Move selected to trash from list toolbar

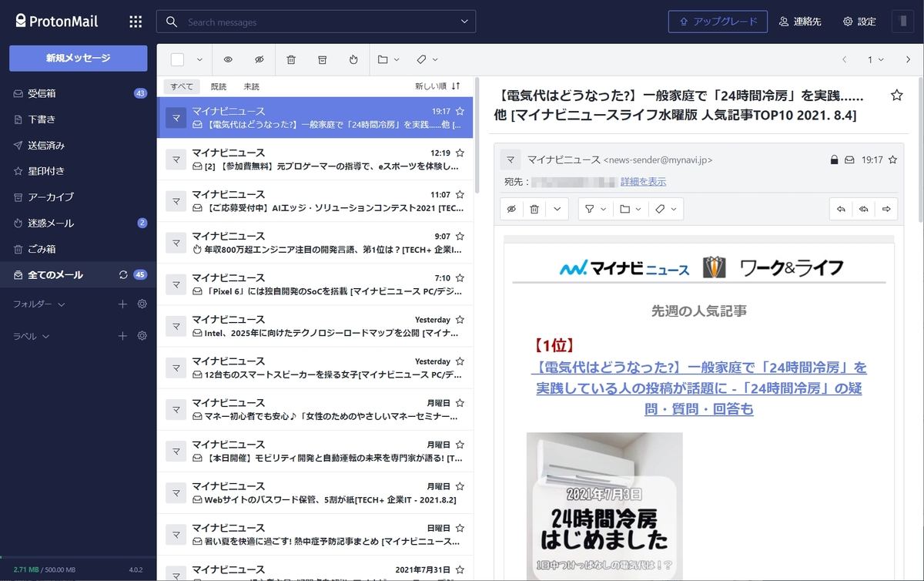tap(291, 59)
